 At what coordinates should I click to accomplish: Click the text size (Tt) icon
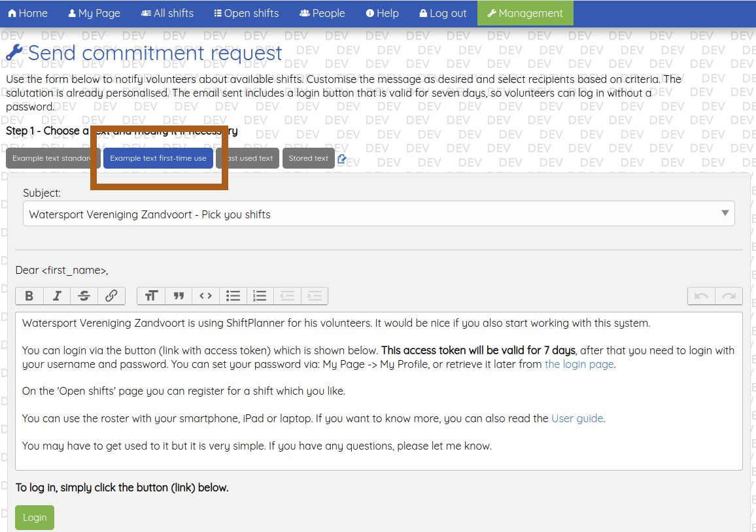151,295
